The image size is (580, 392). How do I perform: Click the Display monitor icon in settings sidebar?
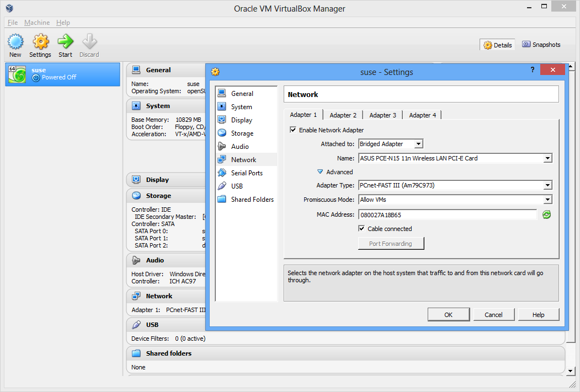point(222,120)
